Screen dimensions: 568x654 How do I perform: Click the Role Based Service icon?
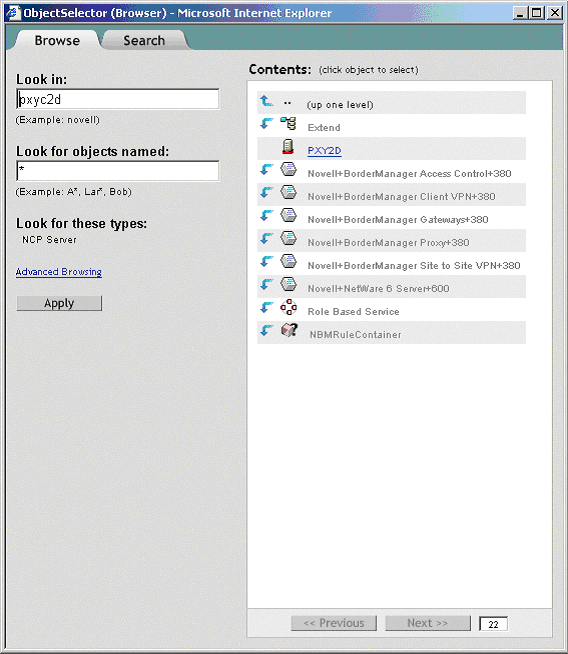tap(288, 307)
